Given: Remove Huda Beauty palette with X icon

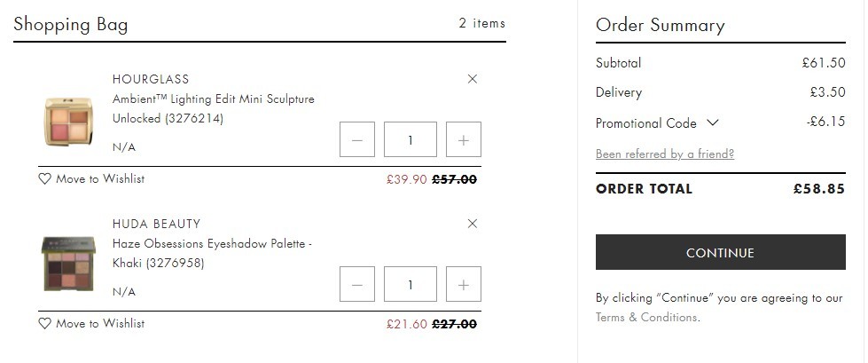Looking at the screenshot, I should pyautogui.click(x=473, y=224).
